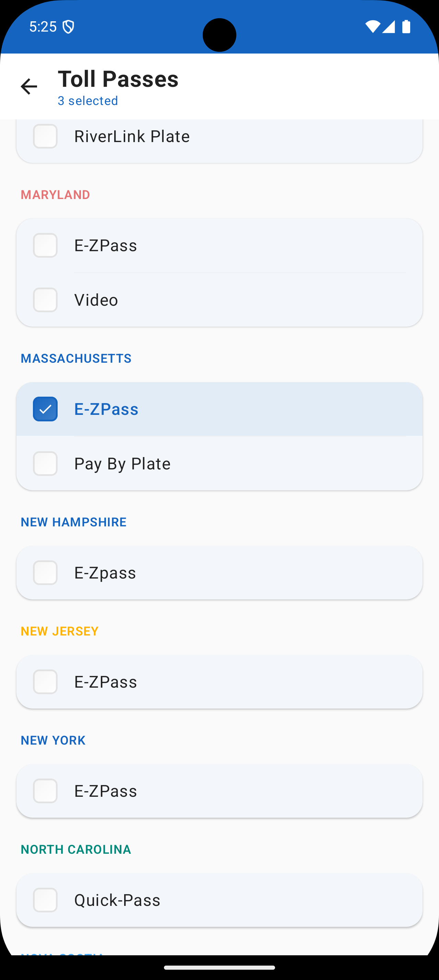This screenshot has width=439, height=980.
Task: Check the Quick-Pass checkbox
Action: click(45, 900)
